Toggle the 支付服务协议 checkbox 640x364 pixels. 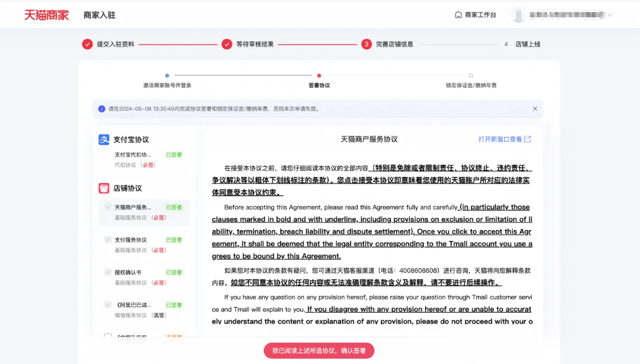click(108, 240)
